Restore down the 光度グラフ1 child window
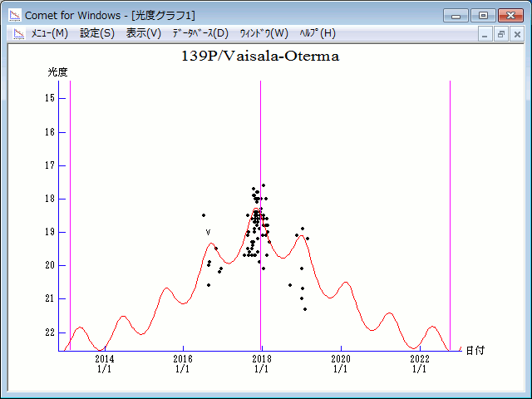Screen dimensions: 532x399 pyautogui.click(x=500, y=34)
